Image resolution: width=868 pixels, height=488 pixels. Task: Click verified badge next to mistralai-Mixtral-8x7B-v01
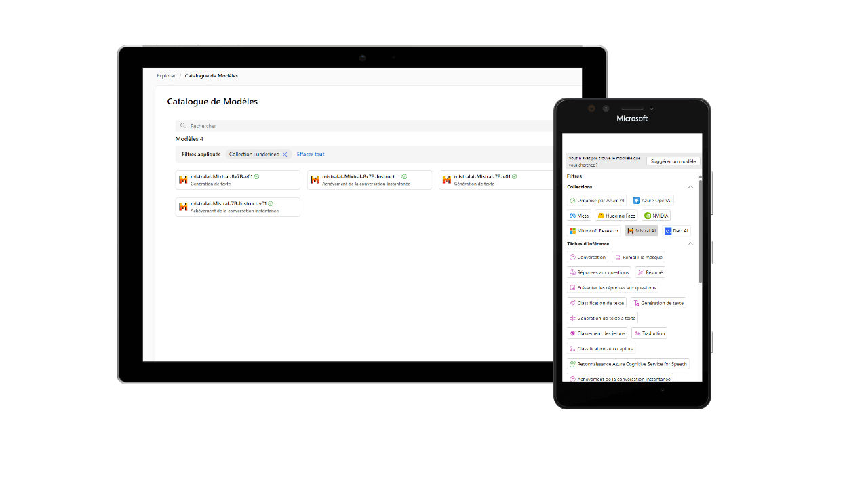(x=257, y=176)
